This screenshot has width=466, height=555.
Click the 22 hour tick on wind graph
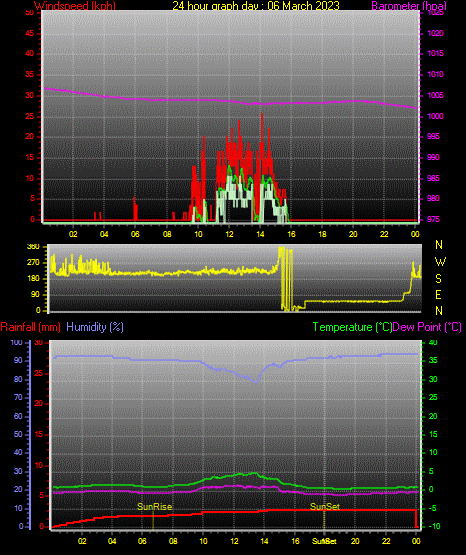point(384,234)
